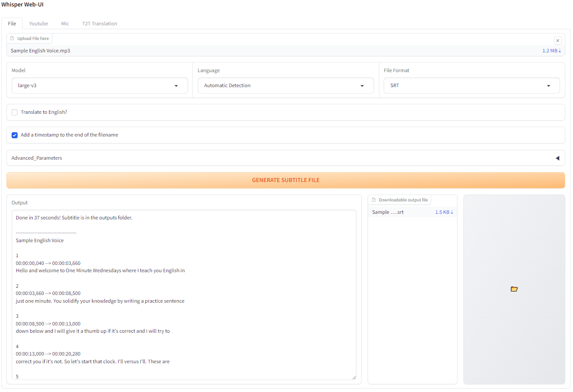The width and height of the screenshot is (573, 392).
Task: Remove the uploaded Sample English Voice.mp3 file
Action: tap(558, 40)
